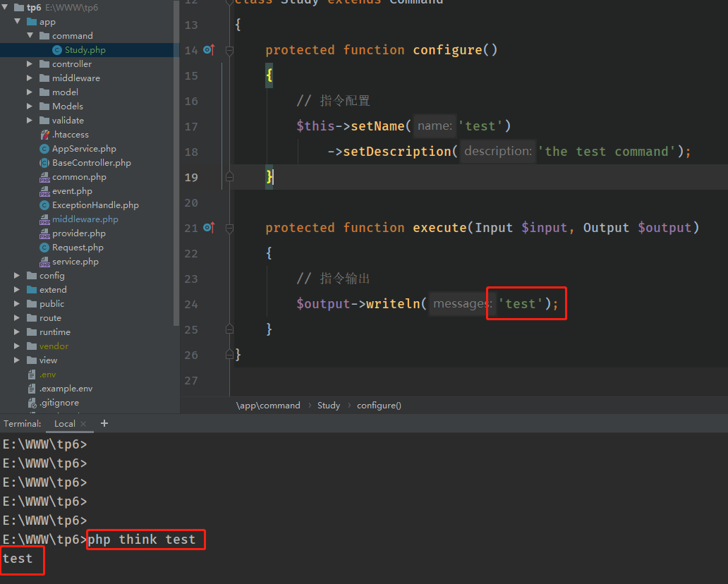728x584 pixels.
Task: Click the execute function name
Action: pyautogui.click(x=439, y=228)
